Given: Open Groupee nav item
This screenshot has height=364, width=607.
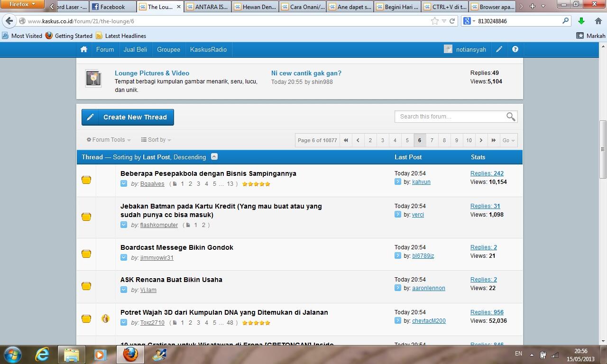Looking at the screenshot, I should point(168,49).
